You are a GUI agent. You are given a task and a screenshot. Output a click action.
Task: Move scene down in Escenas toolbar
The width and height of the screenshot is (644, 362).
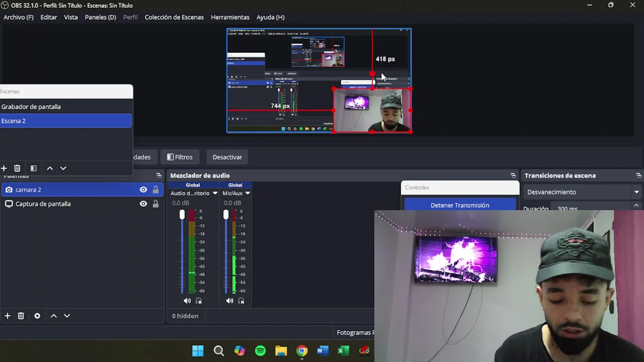(x=63, y=168)
